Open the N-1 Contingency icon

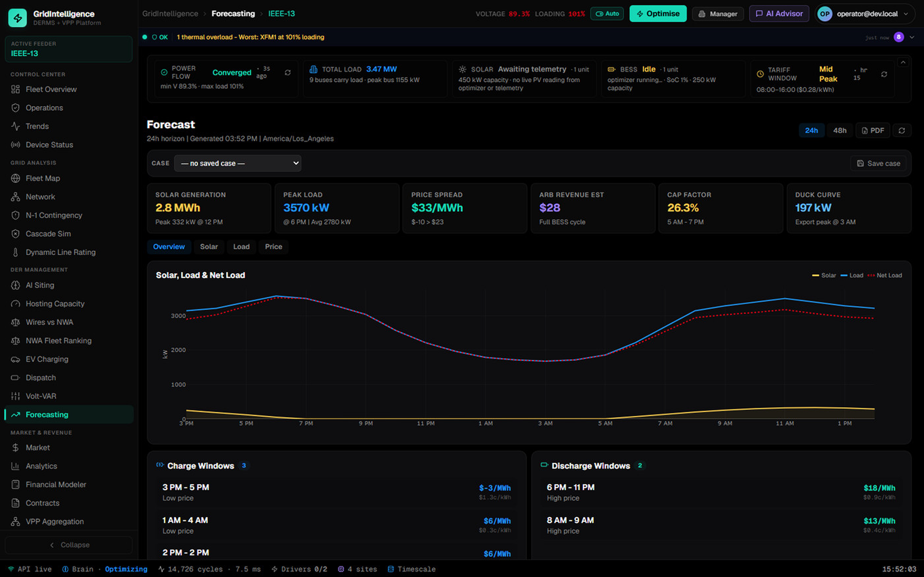(x=15, y=215)
